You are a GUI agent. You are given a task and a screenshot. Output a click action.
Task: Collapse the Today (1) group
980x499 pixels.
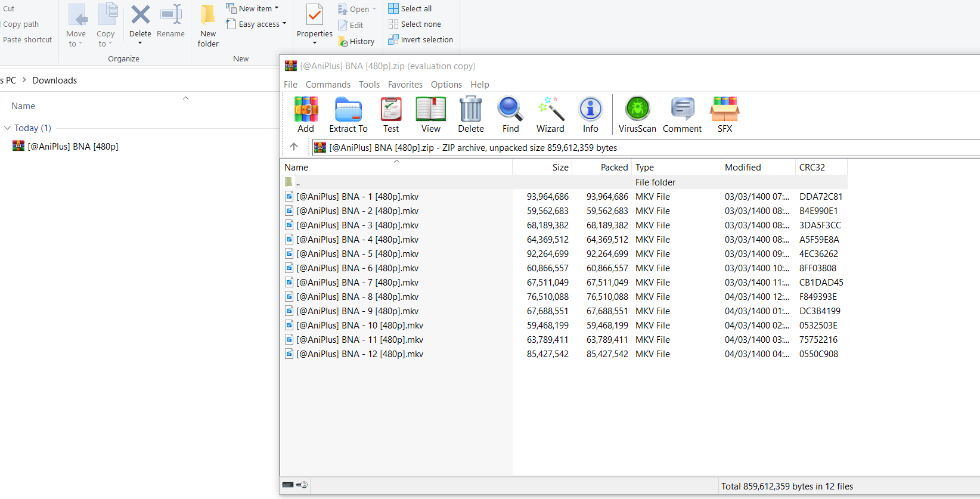click(7, 128)
